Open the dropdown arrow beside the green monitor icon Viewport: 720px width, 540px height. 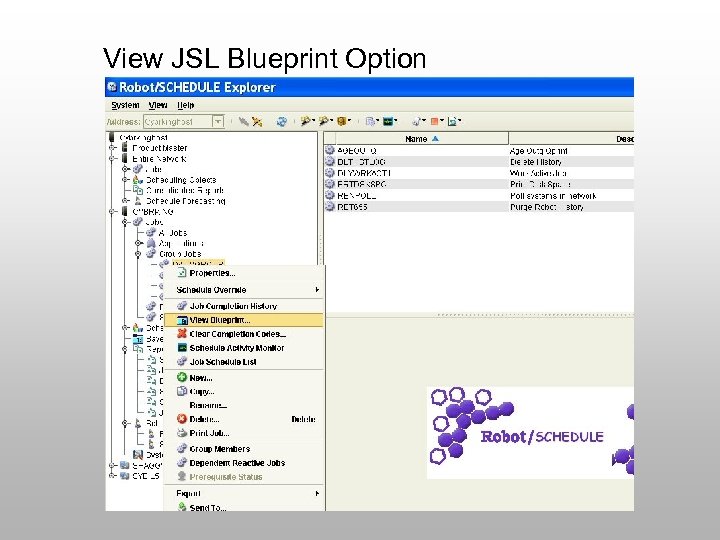tap(396, 121)
